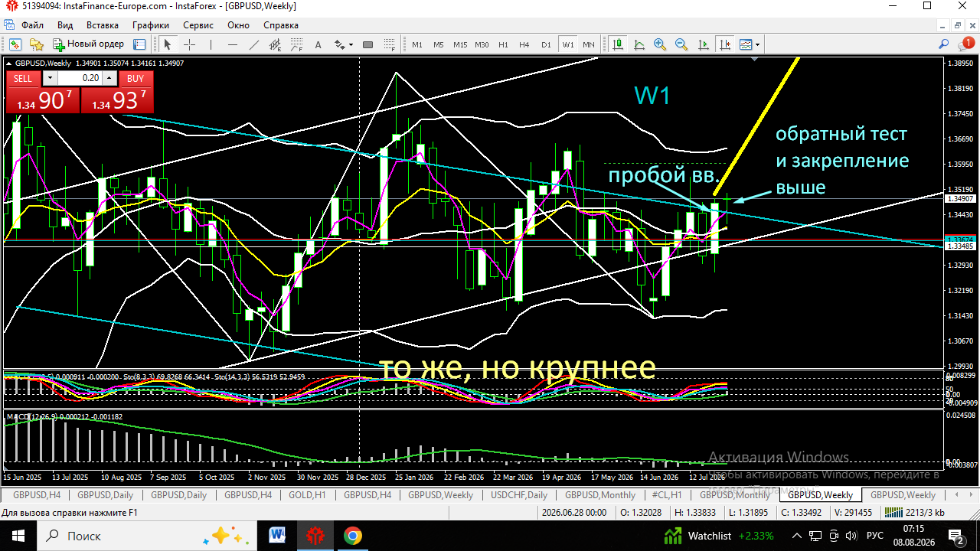Screen dimensions: 980x551
Task: Select the horizontal line drawing tool
Action: click(x=232, y=44)
